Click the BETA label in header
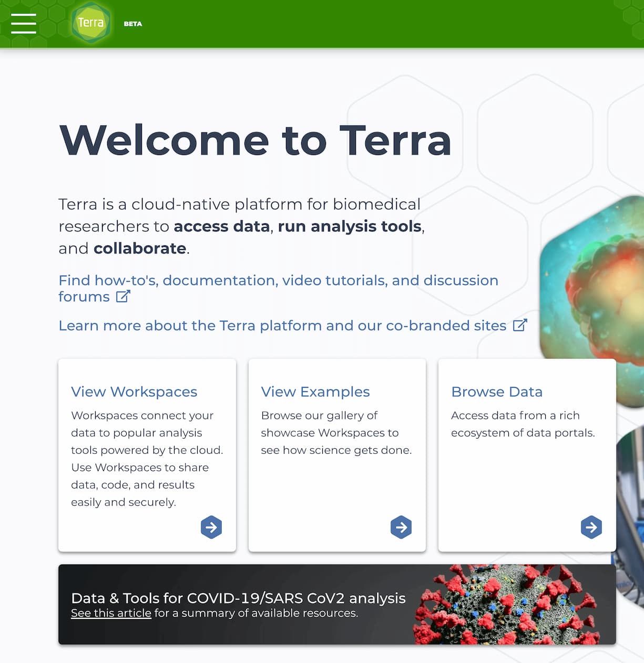 coord(133,24)
